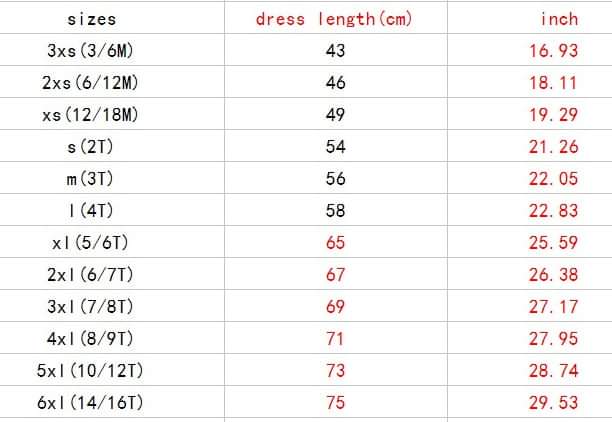Viewport: 612px width, 422px height.
Task: Click the m(3T) size label
Action: tap(92, 178)
